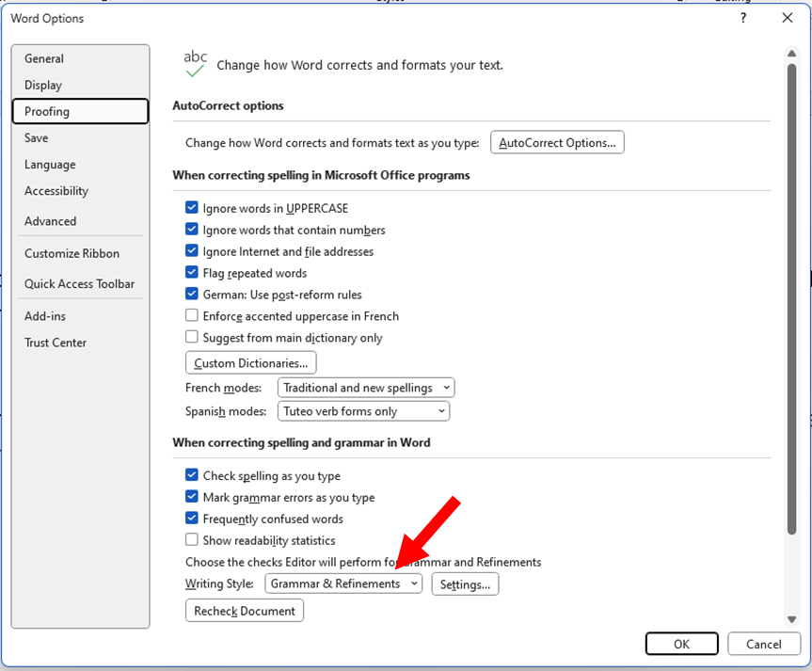The width and height of the screenshot is (812, 671).
Task: Click the Help question mark icon
Action: pos(743,18)
